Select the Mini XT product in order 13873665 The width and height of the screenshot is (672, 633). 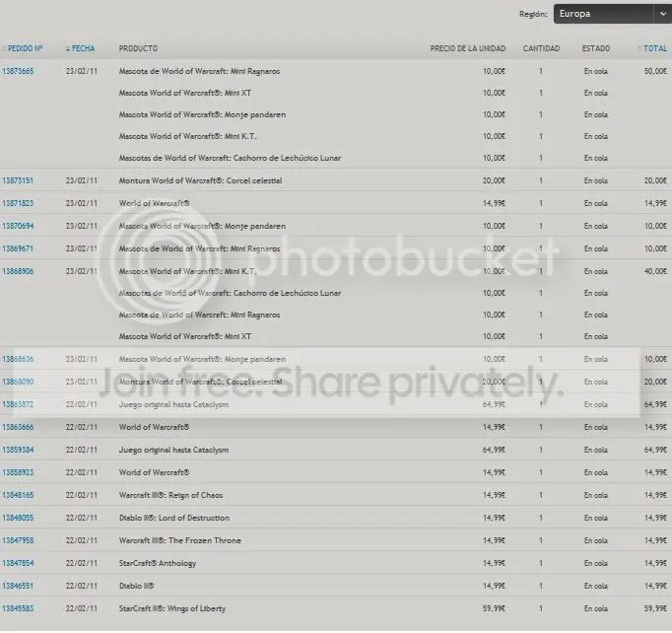[184, 93]
